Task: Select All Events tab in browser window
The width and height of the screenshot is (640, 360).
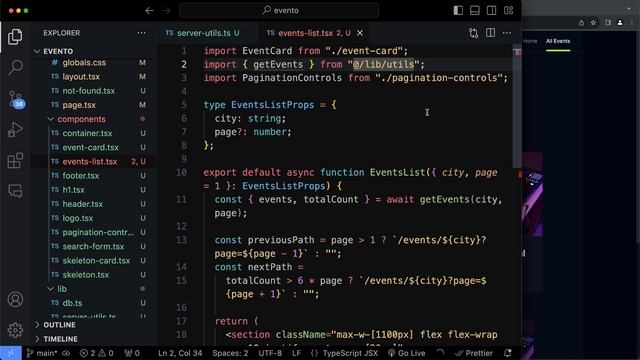Action: (x=558, y=41)
